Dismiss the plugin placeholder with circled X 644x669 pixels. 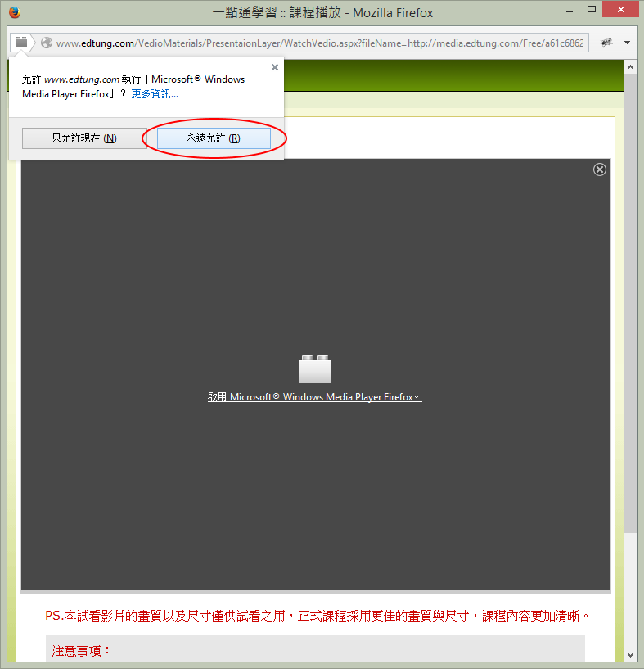(x=600, y=170)
